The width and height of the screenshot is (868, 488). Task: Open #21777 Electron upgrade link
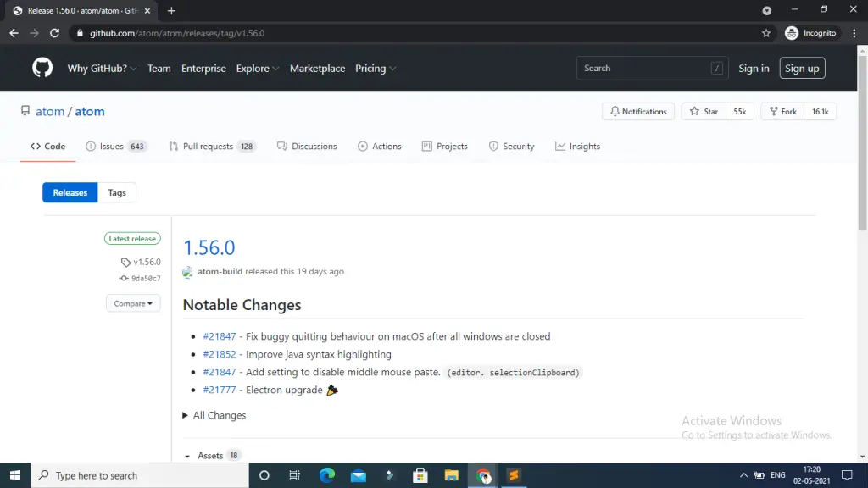pos(220,390)
